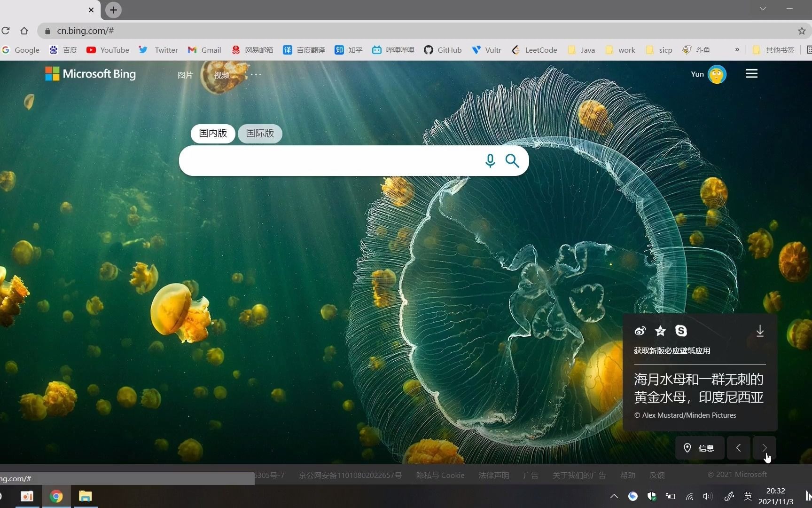Open network status tray icon
This screenshot has width=812, height=508.
[689, 496]
